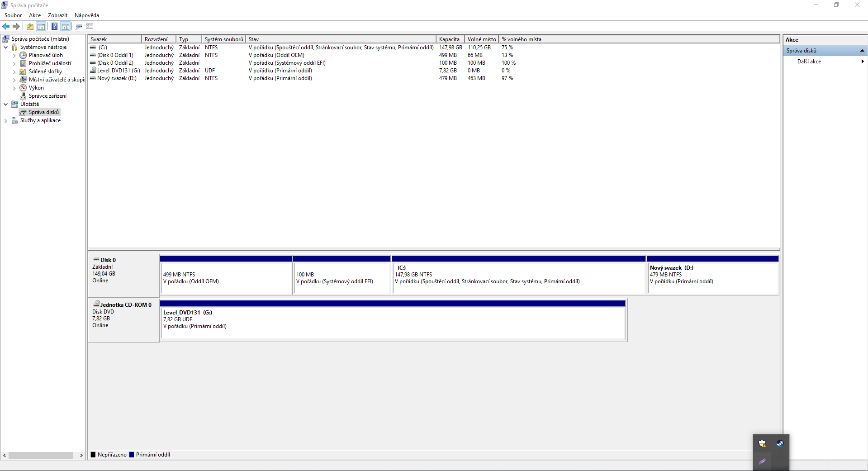The image size is (868, 471).
Task: Click the blue Help question mark icon
Action: coord(54,26)
